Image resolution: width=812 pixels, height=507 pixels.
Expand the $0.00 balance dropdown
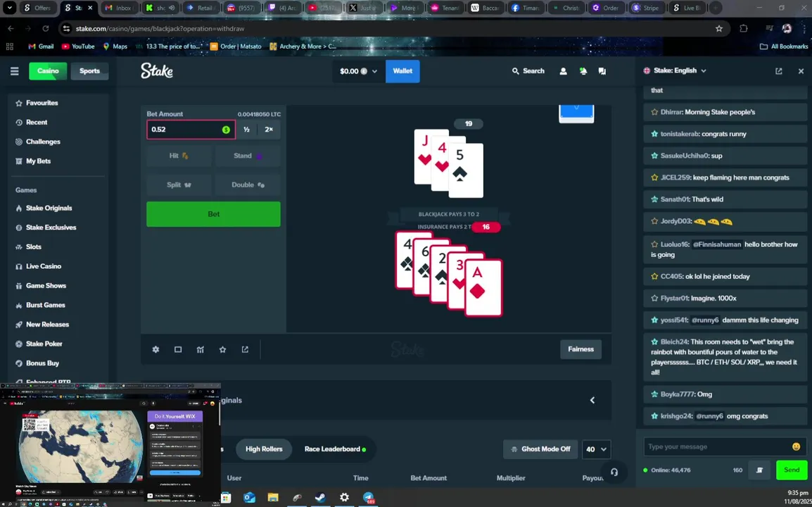click(x=358, y=71)
